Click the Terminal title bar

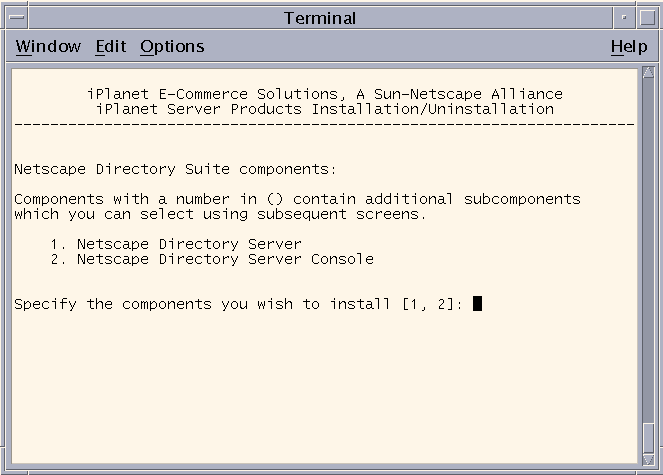pyautogui.click(x=320, y=18)
